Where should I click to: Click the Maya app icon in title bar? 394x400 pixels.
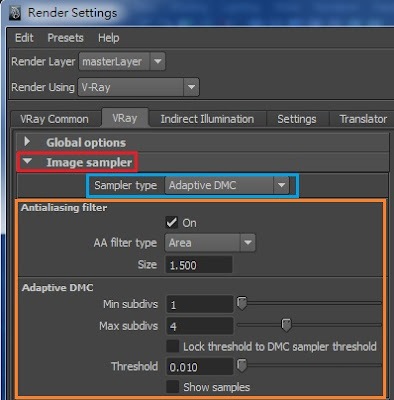(14, 13)
